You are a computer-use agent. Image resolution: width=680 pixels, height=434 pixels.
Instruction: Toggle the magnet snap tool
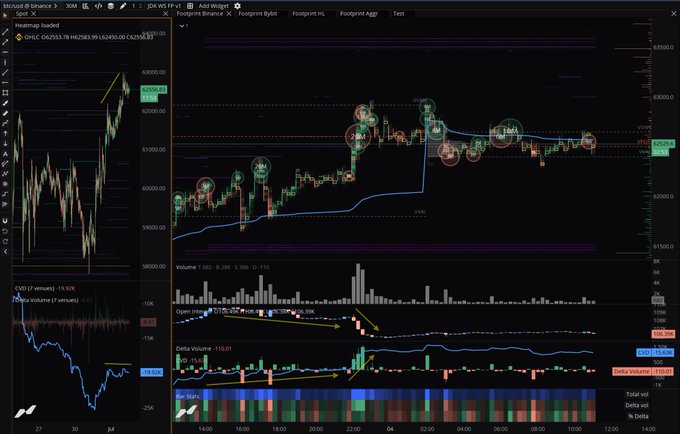[x=5, y=221]
